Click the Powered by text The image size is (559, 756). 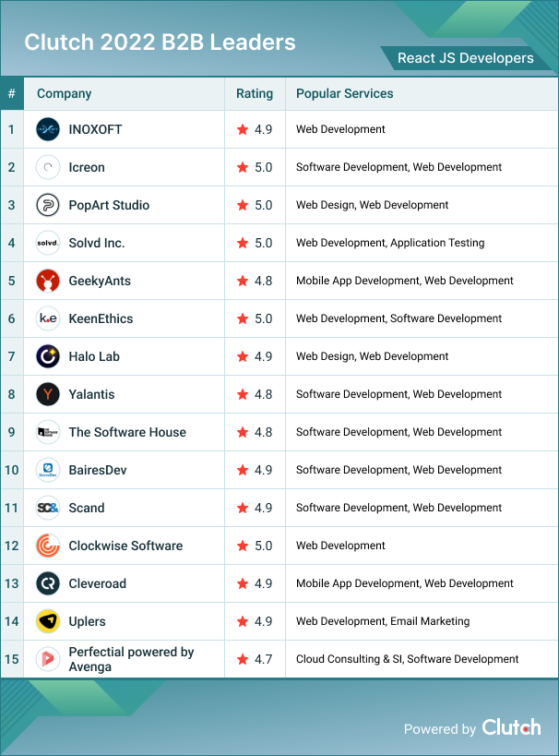(x=440, y=729)
